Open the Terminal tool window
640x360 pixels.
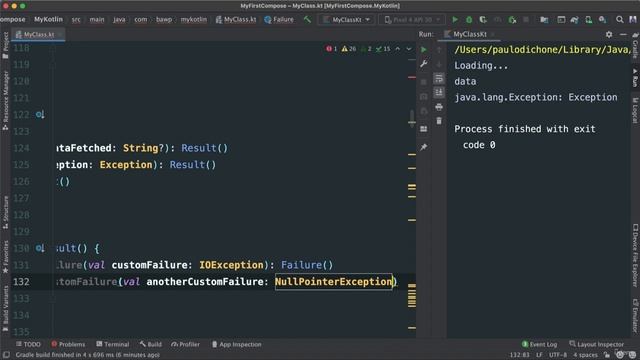[113, 344]
